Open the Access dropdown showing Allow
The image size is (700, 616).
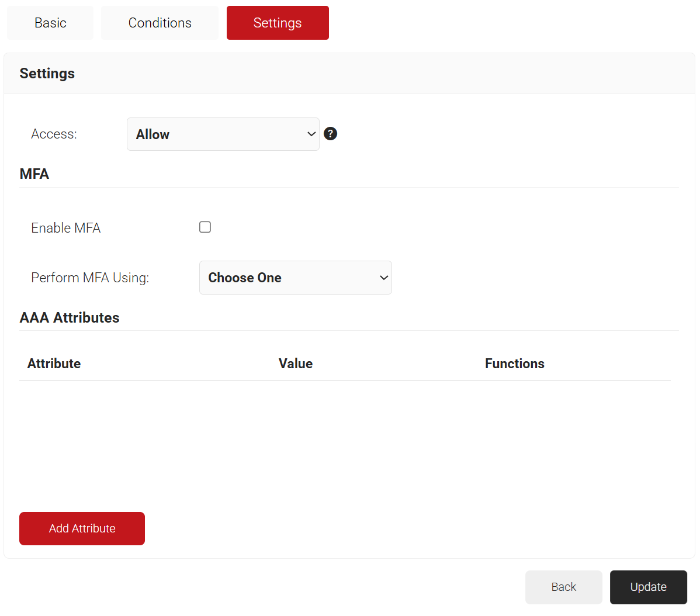(223, 134)
